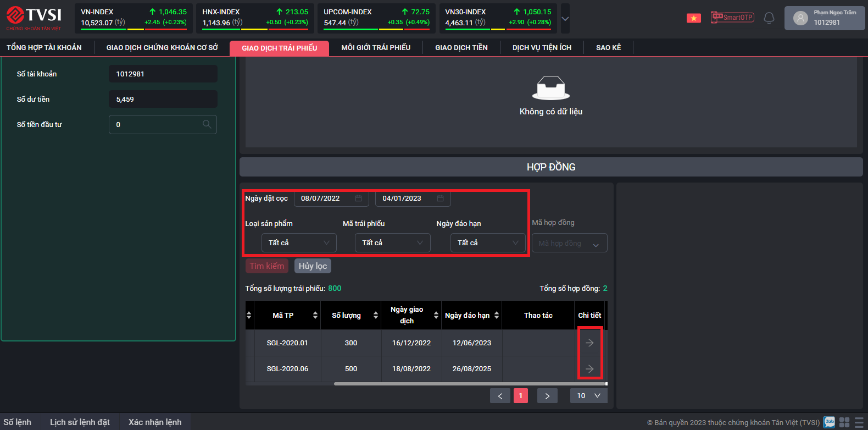Sort table by Số lượng column
Viewport: 868px width, 430px height.
pyautogui.click(x=376, y=315)
